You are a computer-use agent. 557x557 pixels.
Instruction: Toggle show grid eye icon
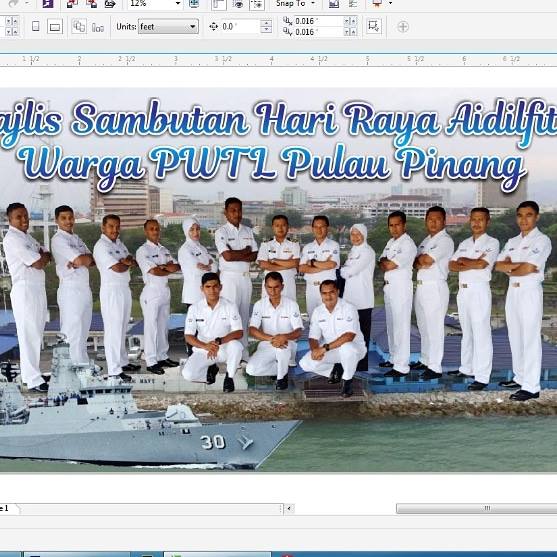click(x=238, y=4)
